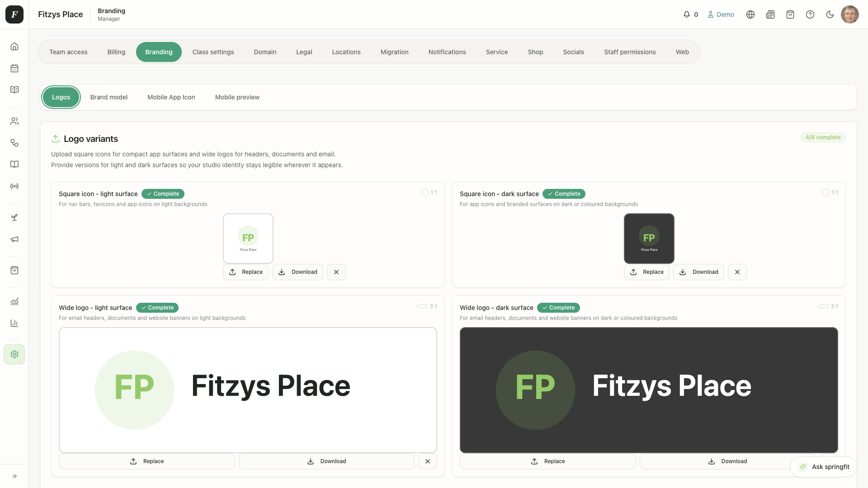The image size is (868, 488).
Task: Open the globe language icon
Action: click(750, 14)
